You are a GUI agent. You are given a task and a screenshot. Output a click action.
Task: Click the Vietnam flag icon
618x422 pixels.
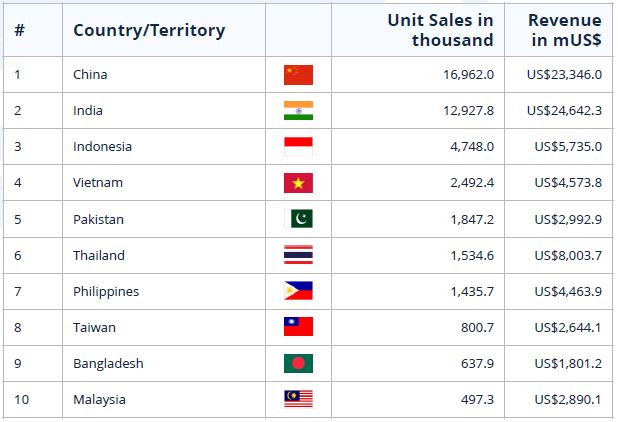tap(298, 183)
